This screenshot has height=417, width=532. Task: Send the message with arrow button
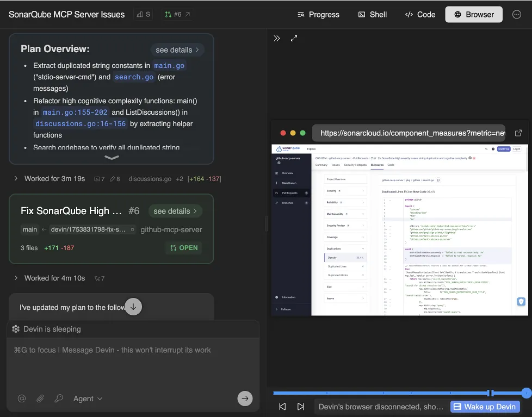tap(245, 399)
